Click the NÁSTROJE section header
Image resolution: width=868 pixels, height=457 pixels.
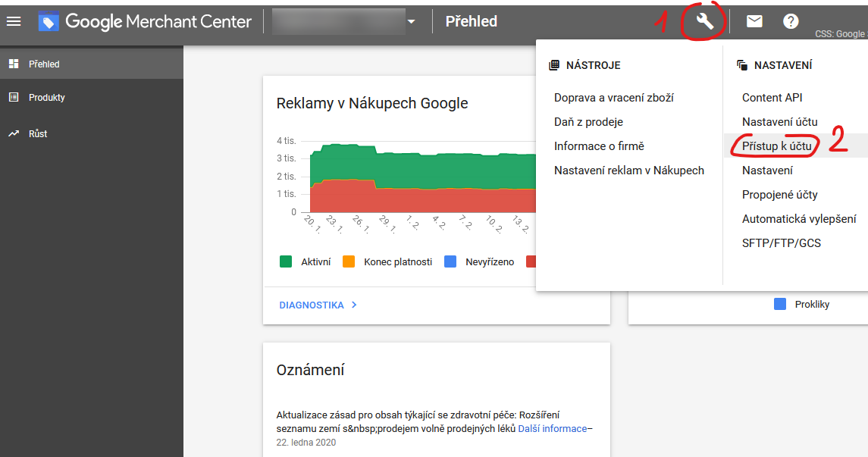593,65
